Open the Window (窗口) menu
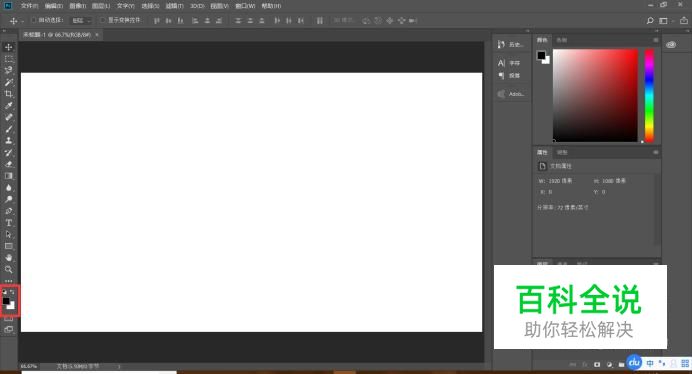Screen dimensions: 692x374 click(x=245, y=6)
